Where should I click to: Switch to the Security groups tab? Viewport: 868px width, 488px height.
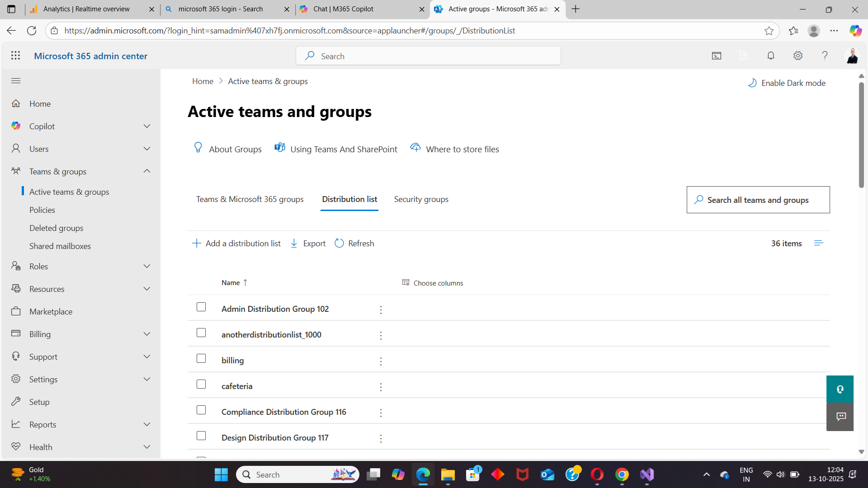(421, 199)
